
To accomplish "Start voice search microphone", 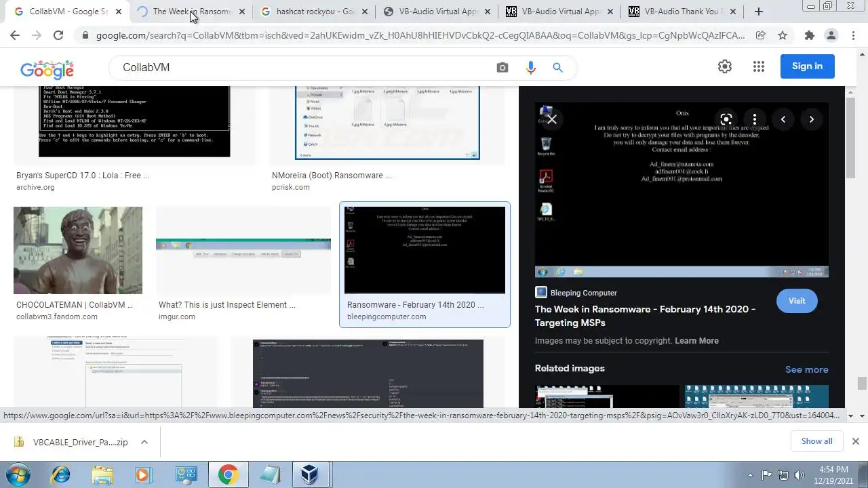I will coord(530,67).
